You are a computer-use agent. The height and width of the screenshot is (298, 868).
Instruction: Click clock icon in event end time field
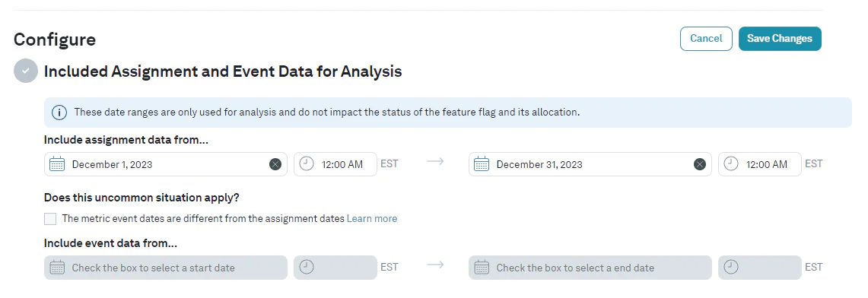tap(731, 267)
